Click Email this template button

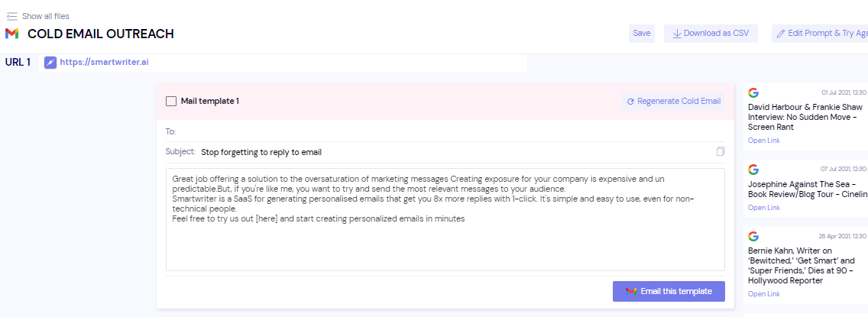pos(669,291)
